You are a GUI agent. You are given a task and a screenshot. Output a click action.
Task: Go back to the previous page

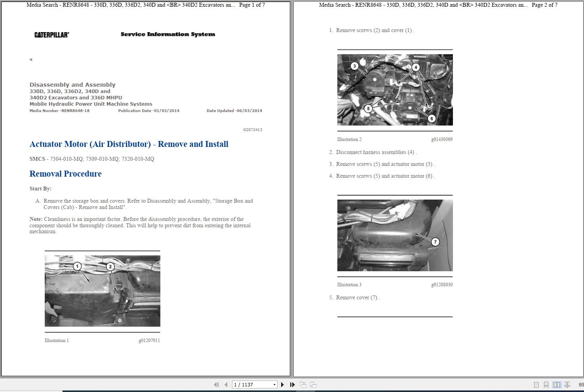(225, 384)
